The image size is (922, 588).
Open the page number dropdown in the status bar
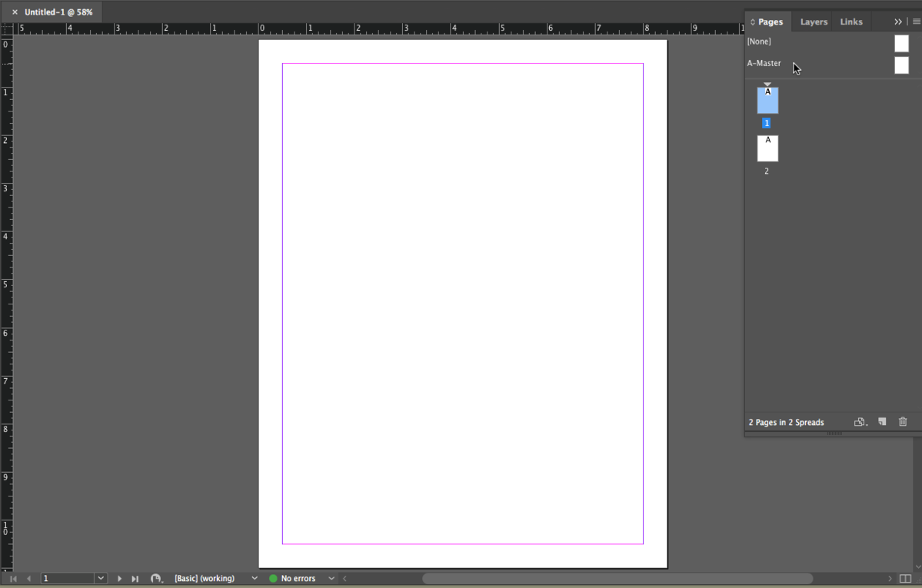tap(100, 579)
